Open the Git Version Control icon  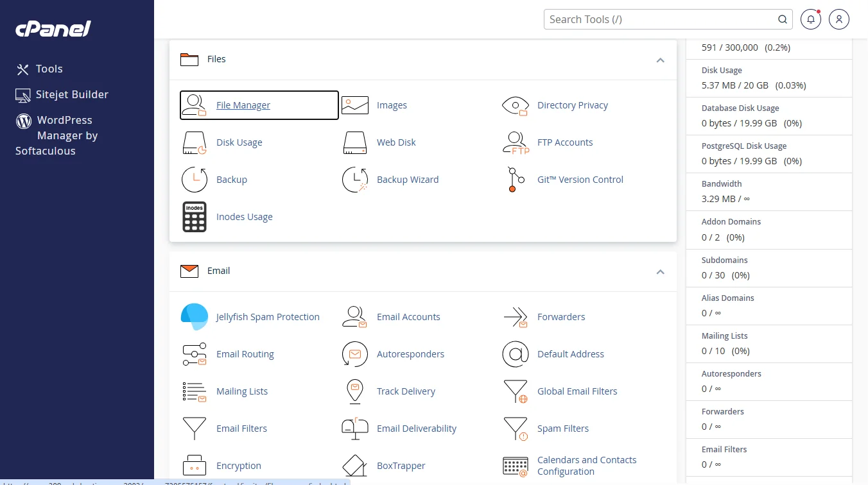[515, 180]
